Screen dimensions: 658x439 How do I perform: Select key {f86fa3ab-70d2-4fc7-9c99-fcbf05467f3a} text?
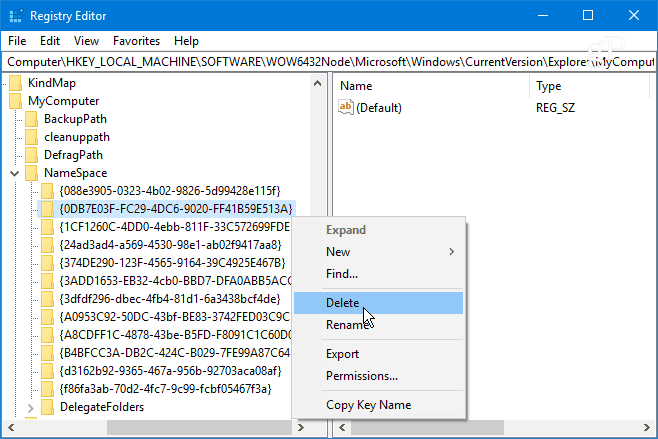[166, 389]
